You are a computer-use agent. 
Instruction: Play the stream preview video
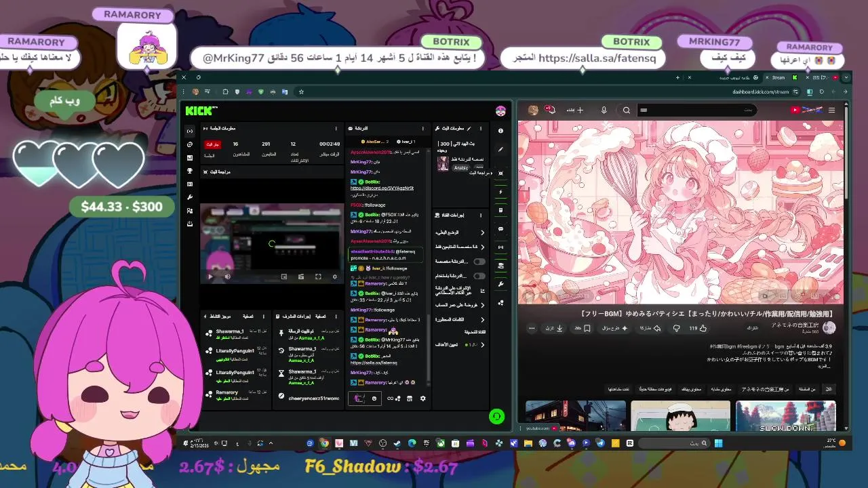(x=210, y=277)
